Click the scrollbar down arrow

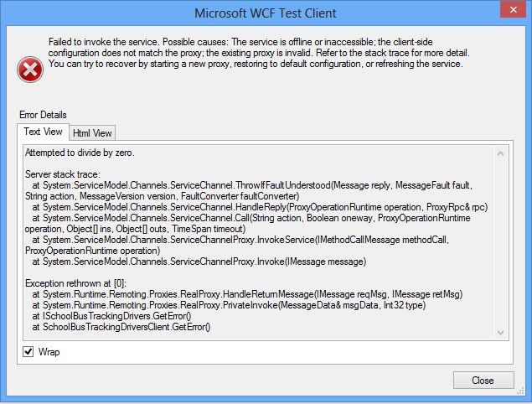pos(500,333)
